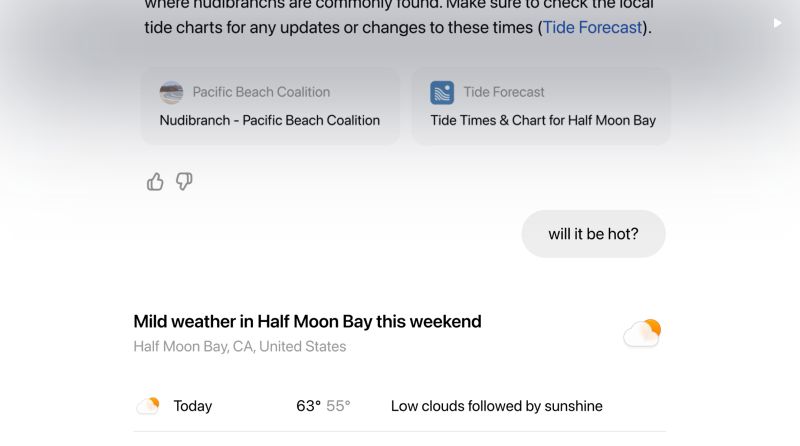Select the Pacific Beach Coalition source name
The width and height of the screenshot is (800, 446).
tap(261, 92)
